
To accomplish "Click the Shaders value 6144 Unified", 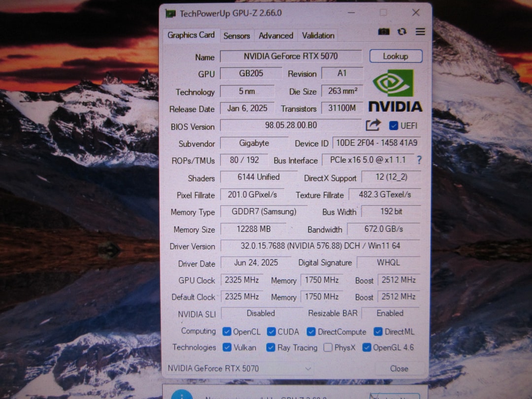I will tap(259, 177).
